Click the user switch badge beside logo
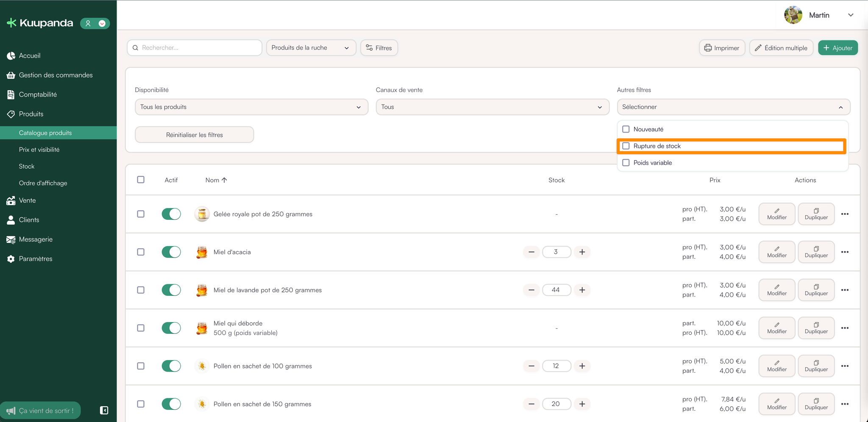The height and width of the screenshot is (422, 868). coord(95,23)
